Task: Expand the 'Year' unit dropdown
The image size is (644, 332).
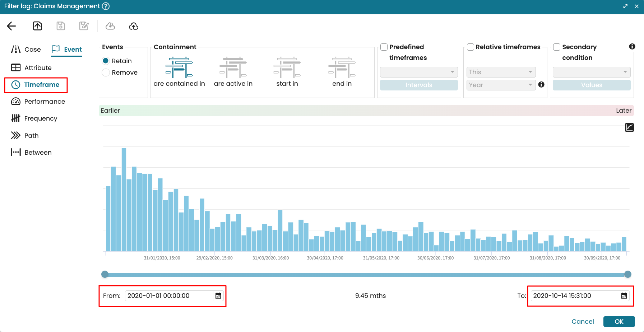Action: point(501,85)
